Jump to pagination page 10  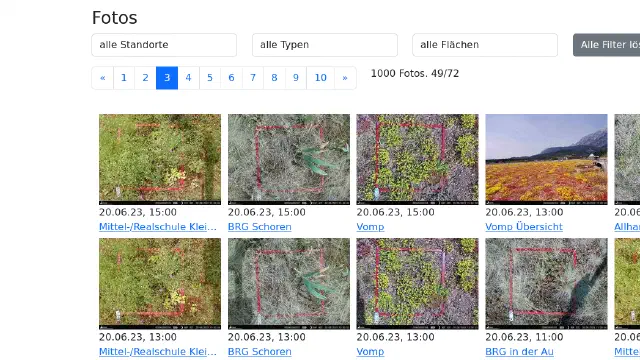(320, 78)
